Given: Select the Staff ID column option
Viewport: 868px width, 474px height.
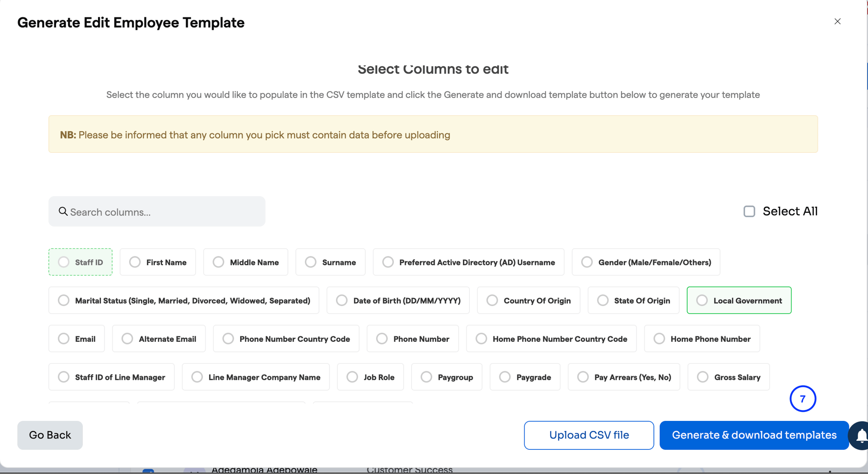Looking at the screenshot, I should (80, 262).
